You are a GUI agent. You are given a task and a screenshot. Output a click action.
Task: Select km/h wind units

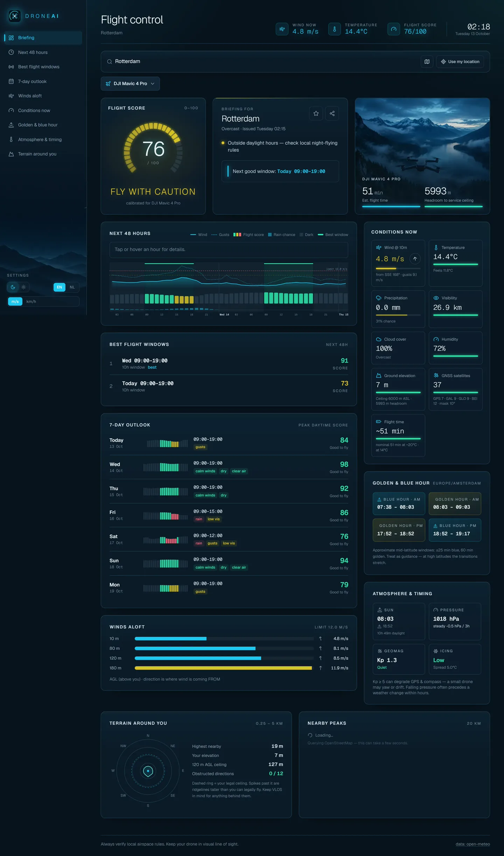tap(31, 301)
